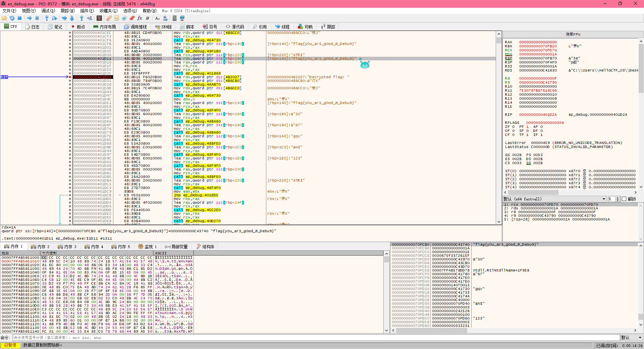
Task: Click the restart debugging icon
Action: 12,18
